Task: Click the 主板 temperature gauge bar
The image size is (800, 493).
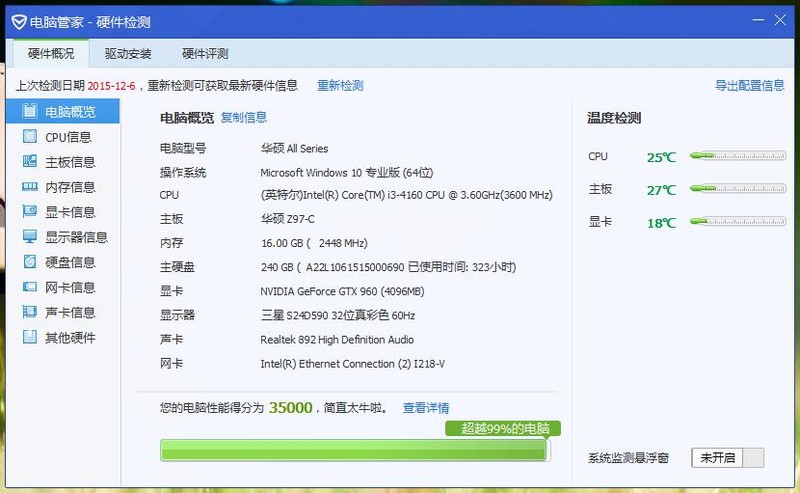Action: [x=738, y=188]
